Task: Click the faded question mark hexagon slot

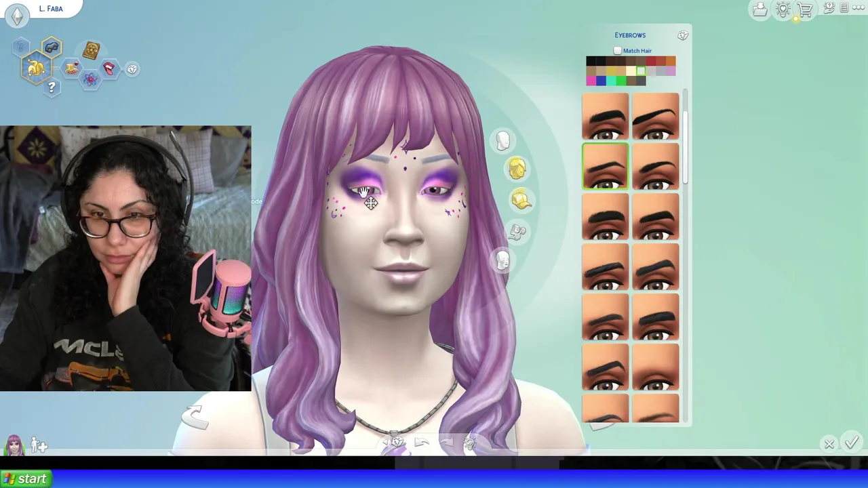Action: pyautogui.click(x=21, y=47)
